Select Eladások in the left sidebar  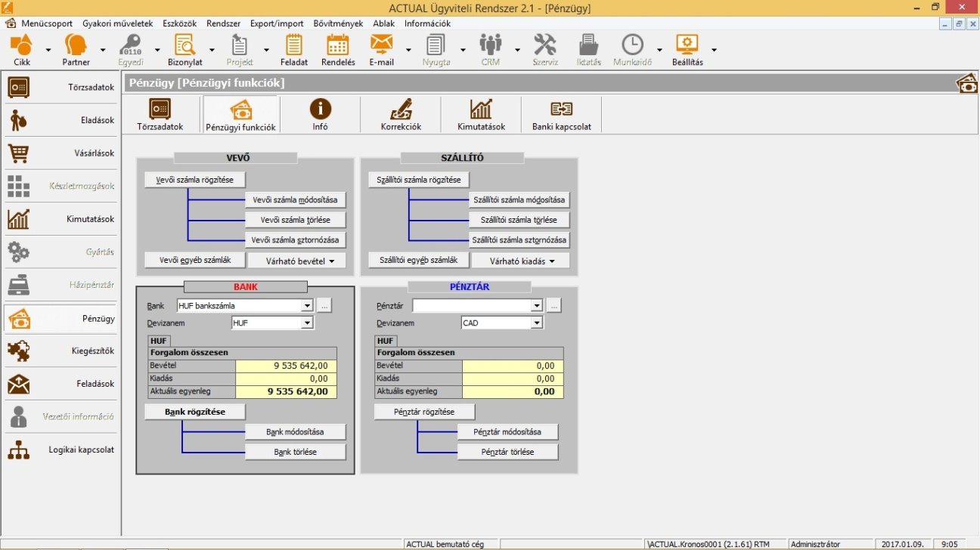coord(60,120)
